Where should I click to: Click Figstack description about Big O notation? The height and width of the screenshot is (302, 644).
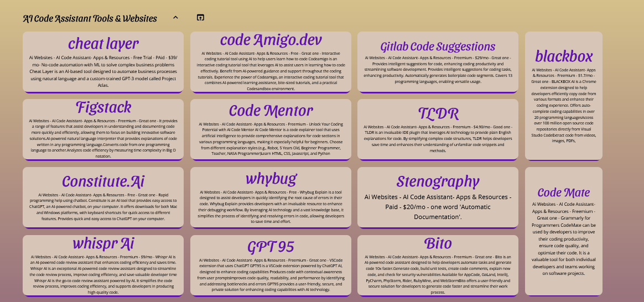[x=103, y=138]
